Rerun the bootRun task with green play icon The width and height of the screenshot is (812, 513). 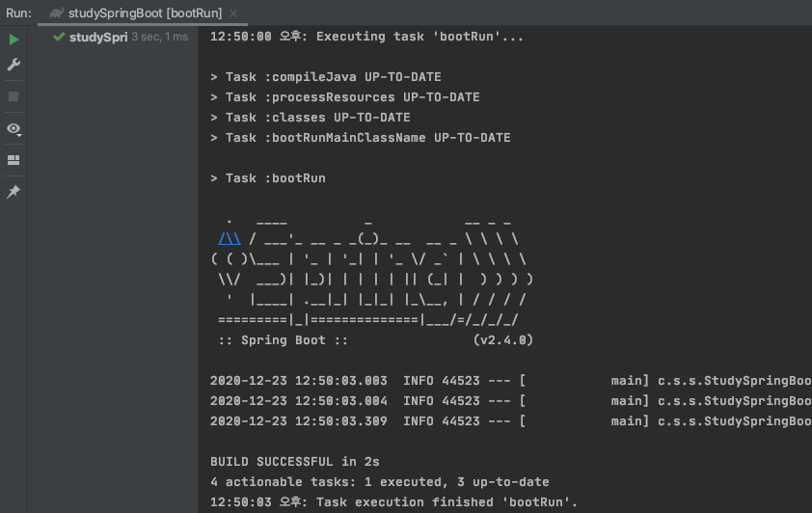[x=14, y=40]
